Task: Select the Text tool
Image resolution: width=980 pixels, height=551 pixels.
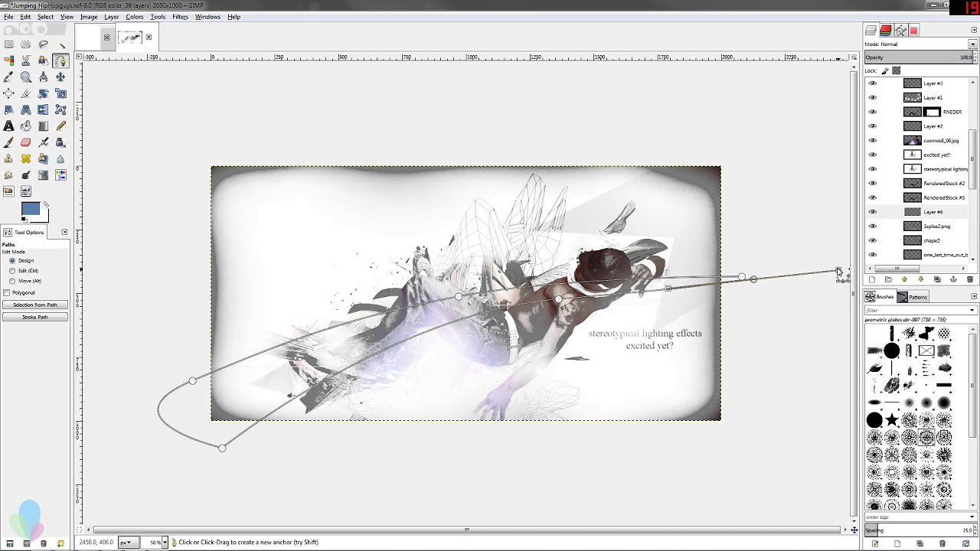Action: click(x=9, y=126)
